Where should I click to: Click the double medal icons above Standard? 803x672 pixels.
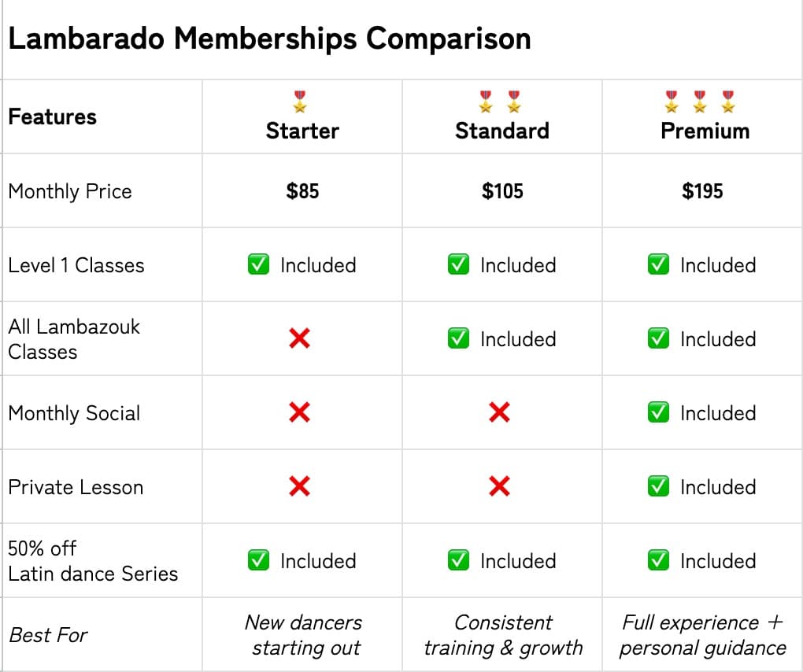click(500, 102)
